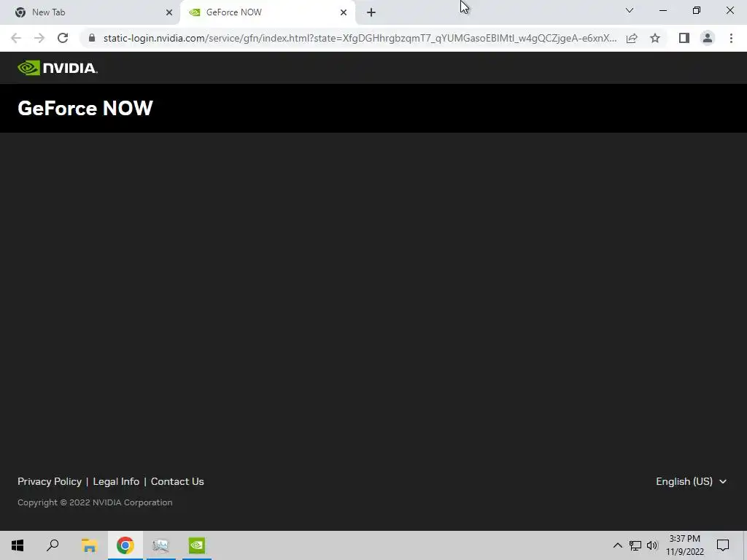
Task: Open File Explorer from the taskbar
Action: tap(89, 545)
